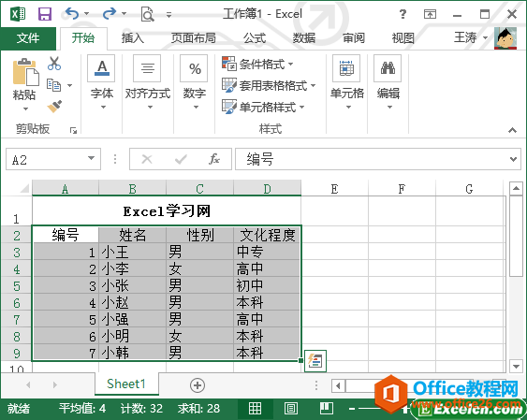Switch to the 审阅 tab
Viewport: 527px width, 420px height.
point(354,38)
